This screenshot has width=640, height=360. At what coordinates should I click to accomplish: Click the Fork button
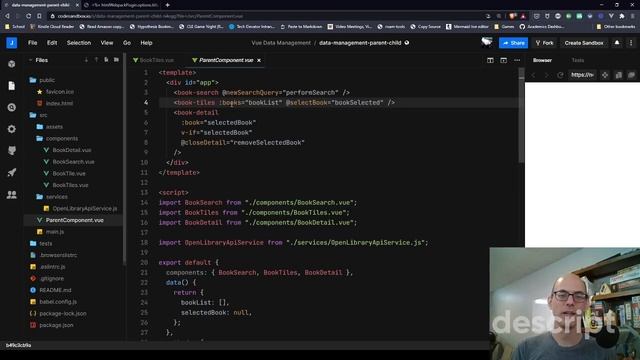[544, 42]
